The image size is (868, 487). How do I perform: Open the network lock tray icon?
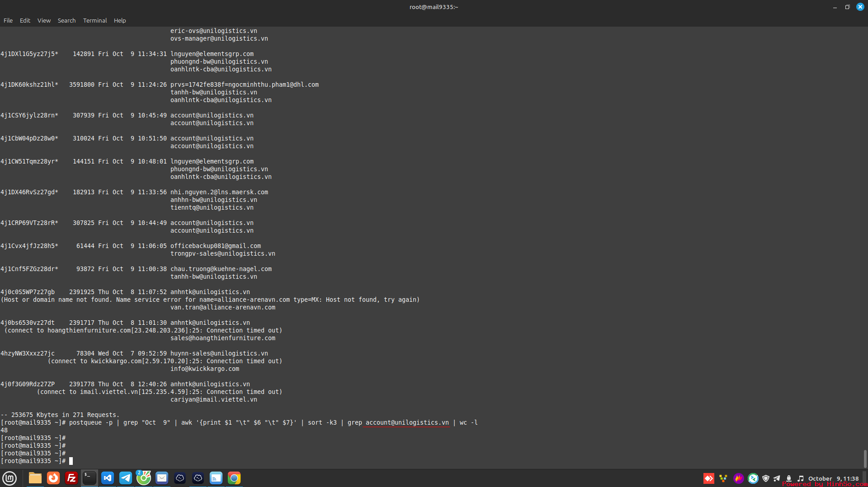[x=789, y=478]
